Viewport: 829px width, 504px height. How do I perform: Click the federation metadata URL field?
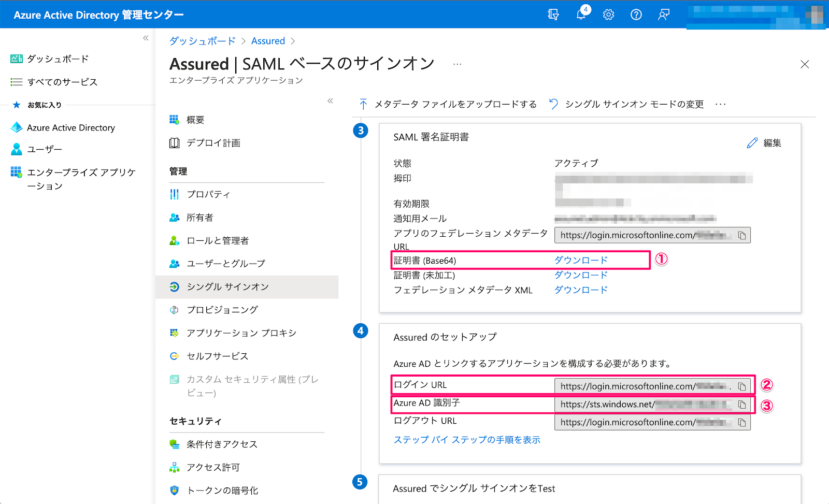click(652, 235)
